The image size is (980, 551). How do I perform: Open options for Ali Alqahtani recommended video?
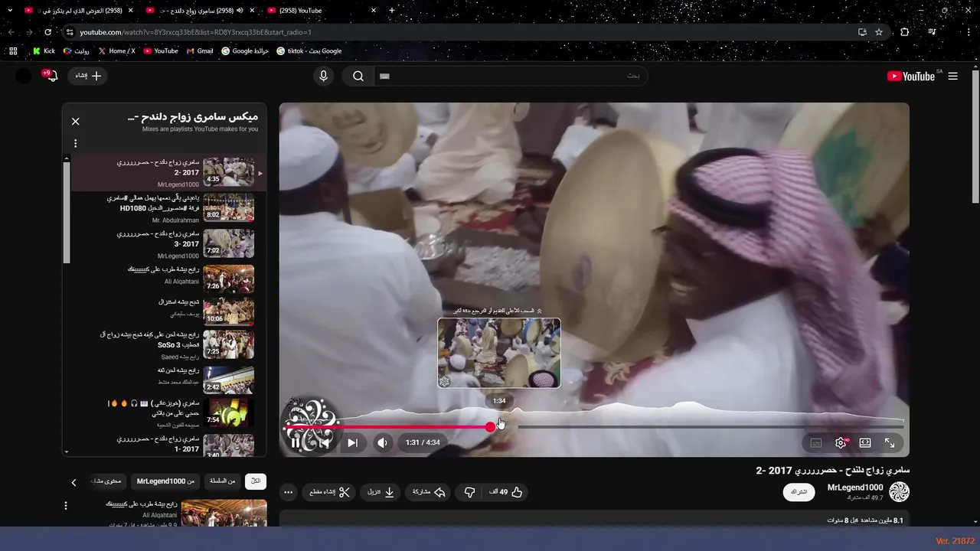(66, 506)
